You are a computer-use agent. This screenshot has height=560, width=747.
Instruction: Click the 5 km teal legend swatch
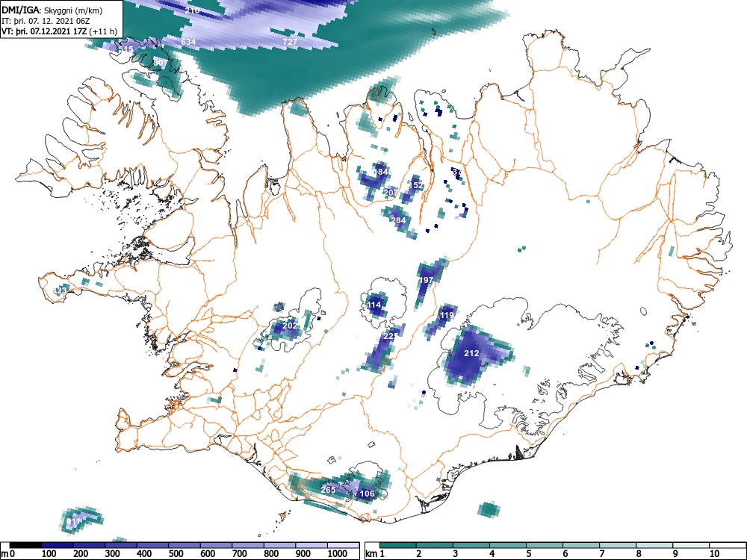pyautogui.click(x=545, y=545)
